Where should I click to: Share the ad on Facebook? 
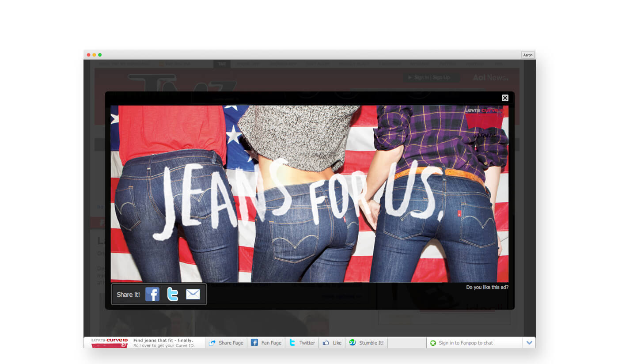click(x=152, y=294)
